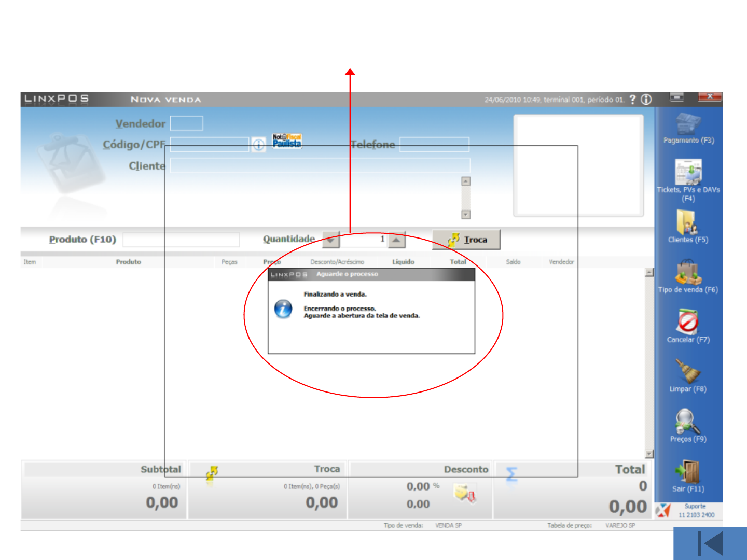
Task: Click the VENDA SP status text
Action: (448, 525)
